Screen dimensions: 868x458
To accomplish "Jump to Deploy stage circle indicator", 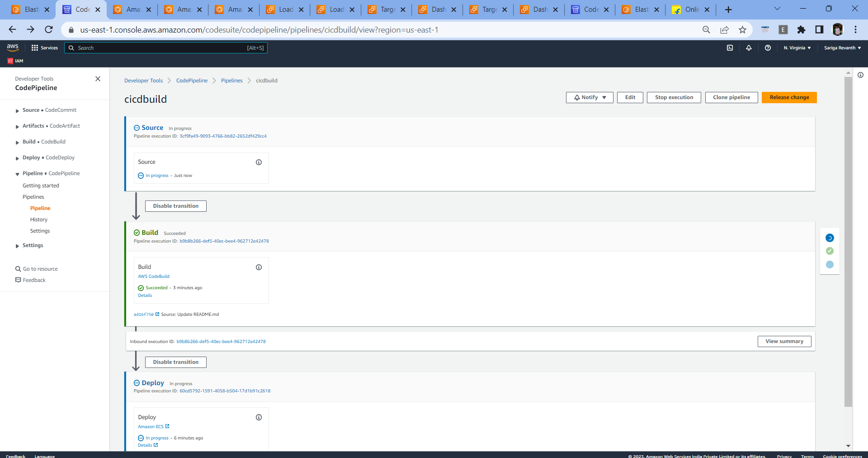I will pos(830,265).
